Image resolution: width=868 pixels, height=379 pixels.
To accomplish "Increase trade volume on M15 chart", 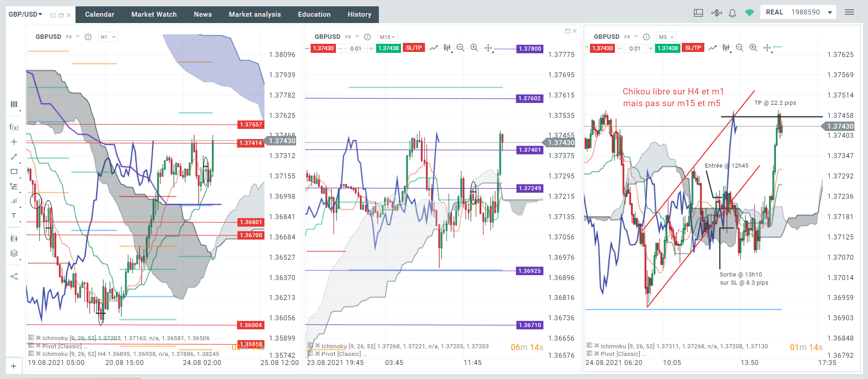I will point(371,48).
